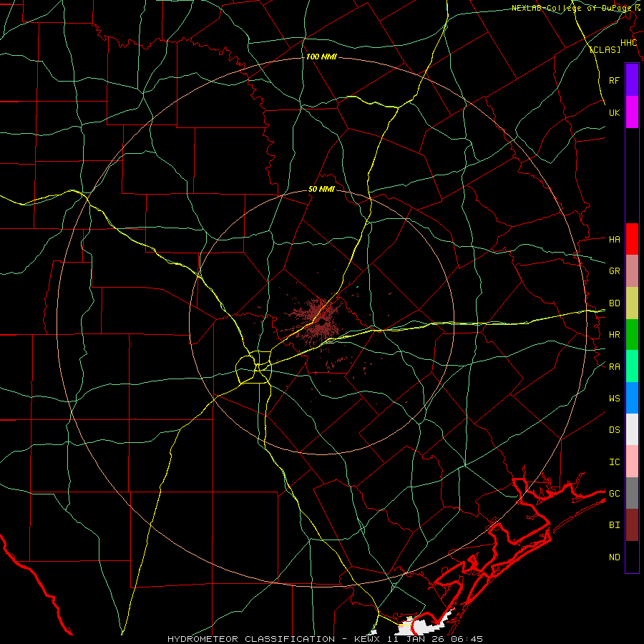The image size is (644, 644).
Task: Click the GR legend label
Action: click(x=614, y=271)
